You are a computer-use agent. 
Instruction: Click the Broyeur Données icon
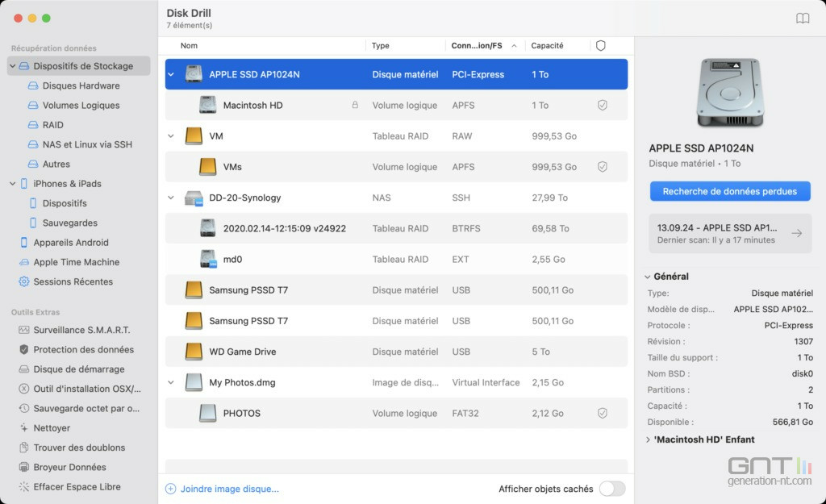coord(24,467)
